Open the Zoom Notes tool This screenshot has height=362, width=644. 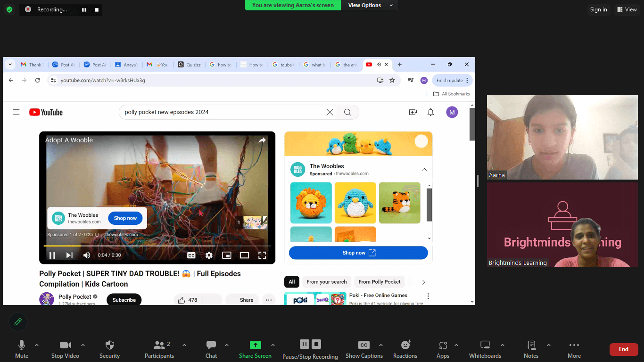(531, 349)
